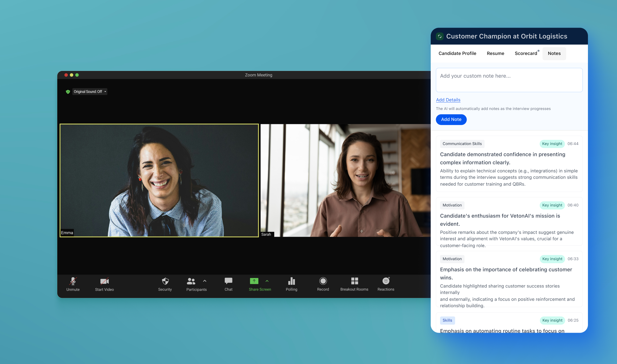Open the Original Sound: Off dropdown
The width and height of the screenshot is (617, 364).
[90, 92]
